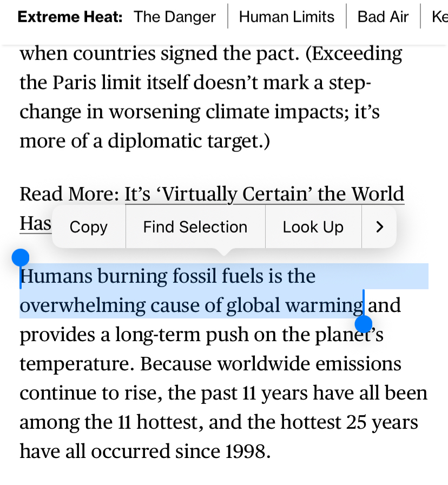The image size is (448, 485).
Task: Select Look Up in the context menu
Action: click(313, 227)
